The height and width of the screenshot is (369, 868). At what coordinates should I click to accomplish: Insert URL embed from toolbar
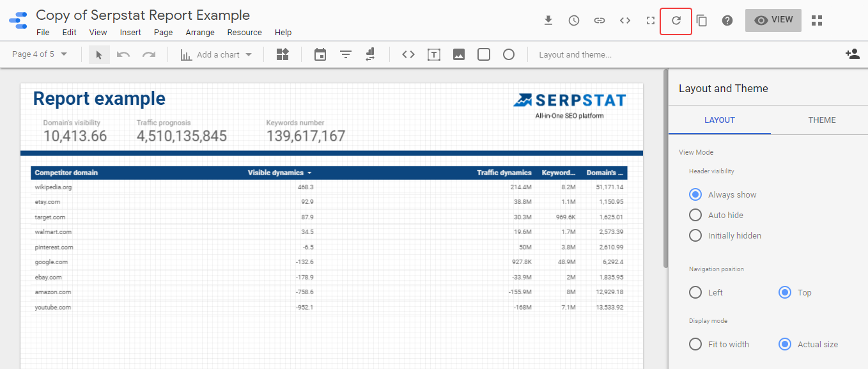pos(408,54)
